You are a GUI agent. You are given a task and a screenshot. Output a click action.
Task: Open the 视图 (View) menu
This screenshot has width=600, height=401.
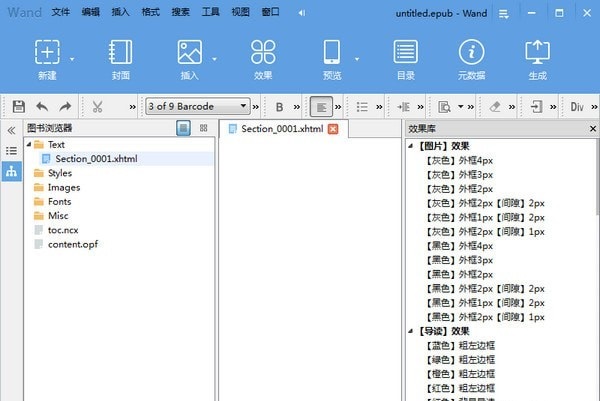[241, 12]
